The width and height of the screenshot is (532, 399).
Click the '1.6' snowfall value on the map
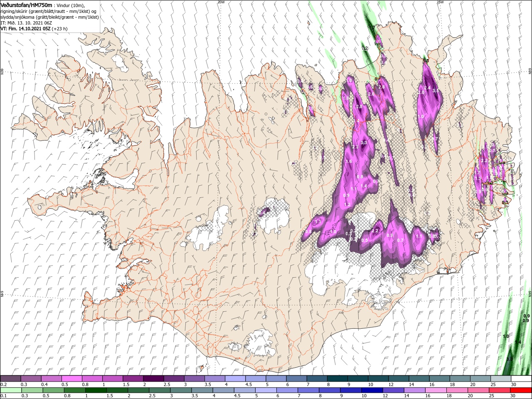coord(349,161)
